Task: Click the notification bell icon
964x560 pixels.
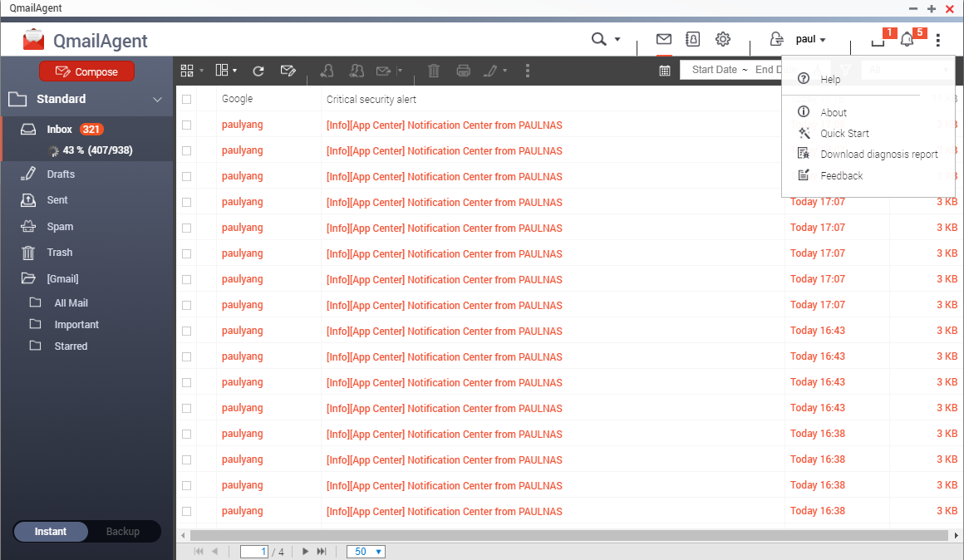Action: point(907,40)
